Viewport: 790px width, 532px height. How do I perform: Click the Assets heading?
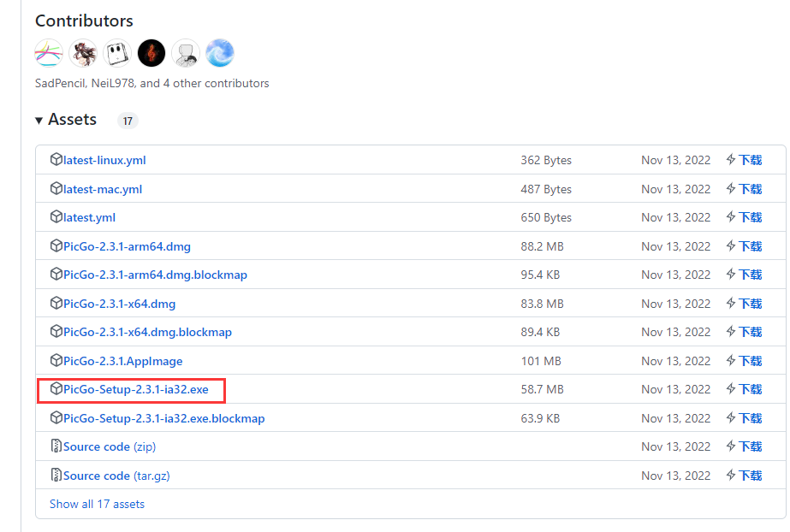pyautogui.click(x=72, y=120)
